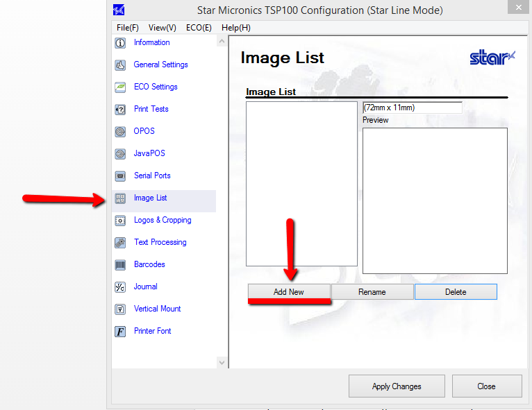Viewport: 532px width, 410px height.
Task: Click the ECO Settings icon
Action: click(x=120, y=87)
